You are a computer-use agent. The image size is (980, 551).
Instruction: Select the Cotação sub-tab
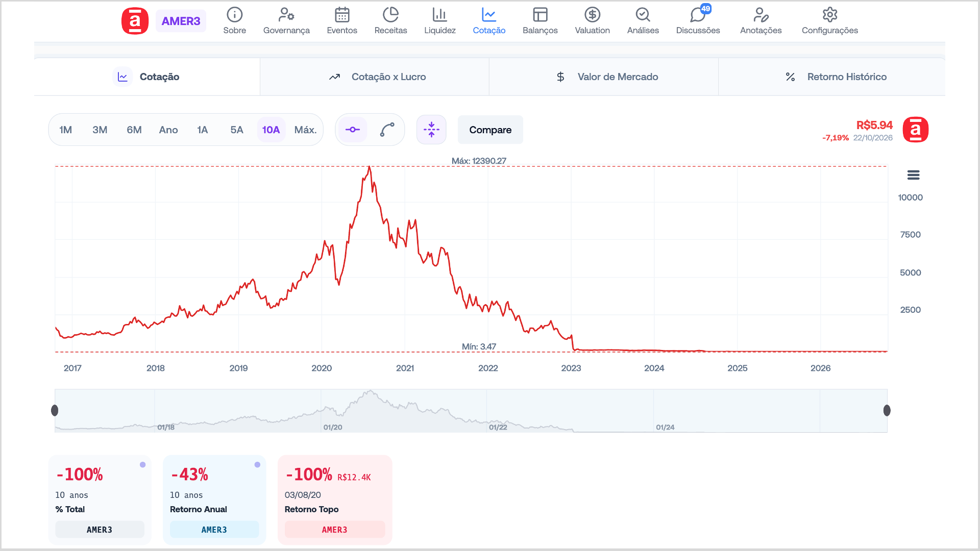pyautogui.click(x=147, y=77)
